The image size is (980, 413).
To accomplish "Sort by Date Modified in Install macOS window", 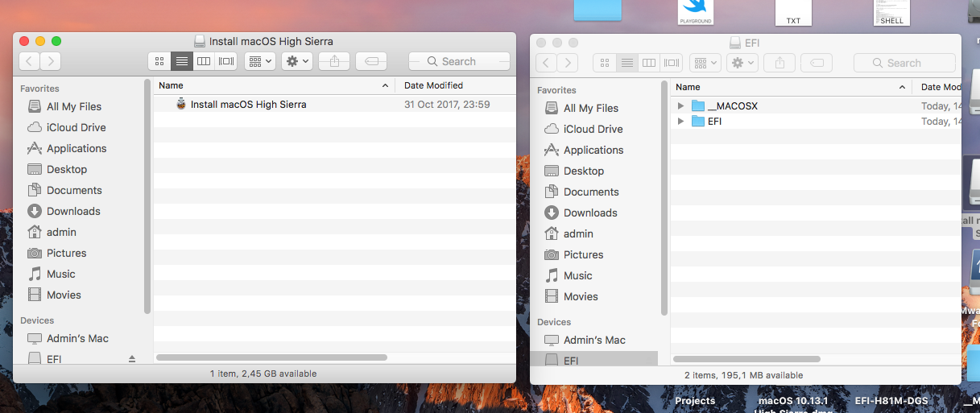I will coord(456,85).
